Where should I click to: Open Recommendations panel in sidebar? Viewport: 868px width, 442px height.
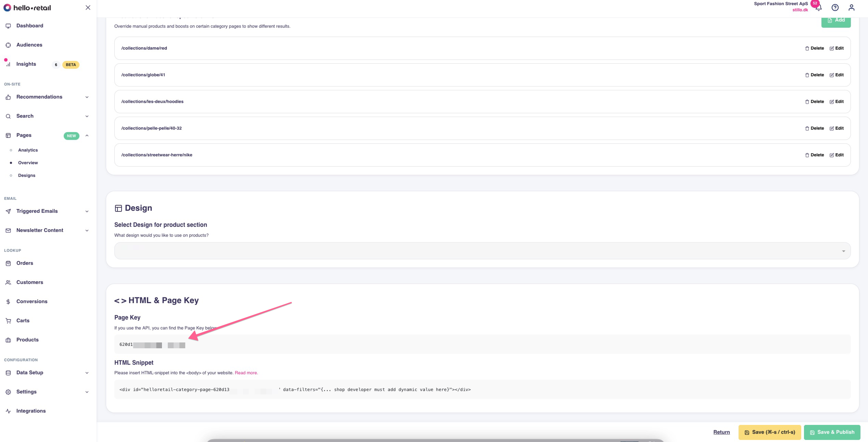(47, 96)
